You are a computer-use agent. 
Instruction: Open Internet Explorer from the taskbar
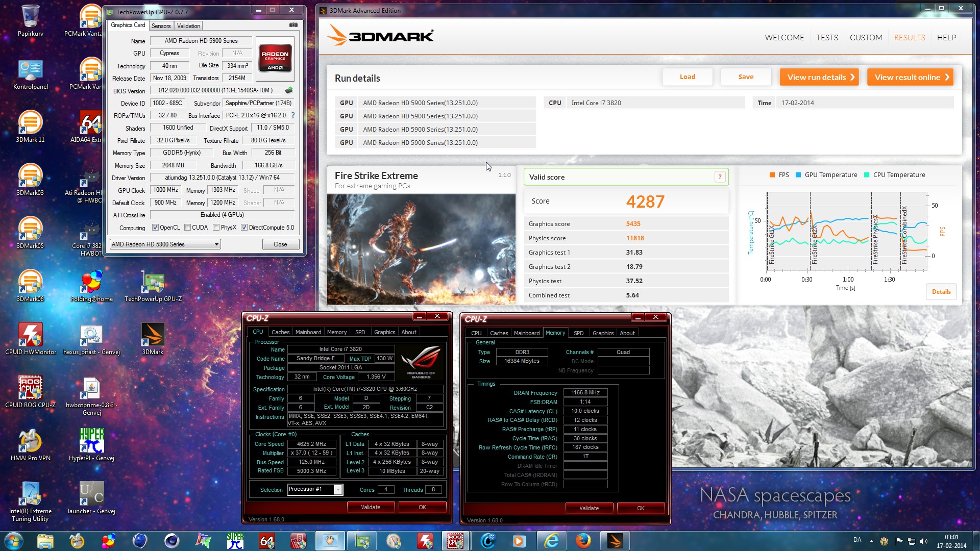(x=552, y=541)
